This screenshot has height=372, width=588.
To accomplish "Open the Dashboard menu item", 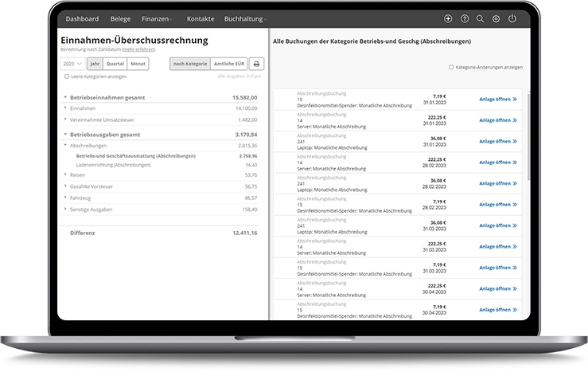I will click(x=82, y=19).
